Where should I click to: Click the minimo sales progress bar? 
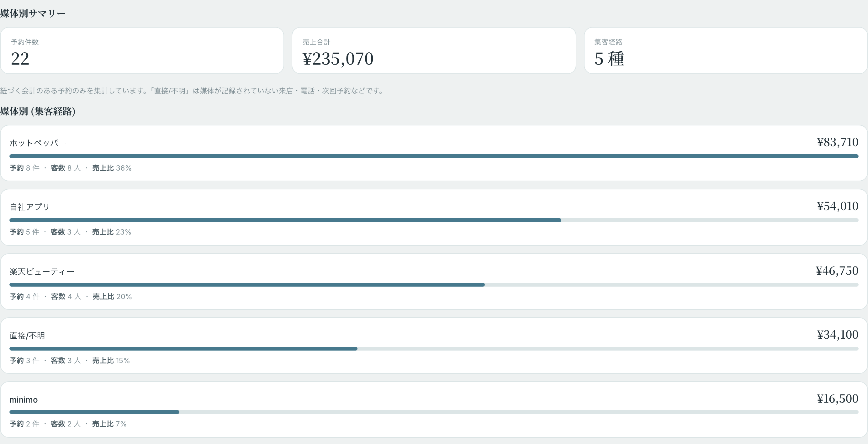click(434, 412)
